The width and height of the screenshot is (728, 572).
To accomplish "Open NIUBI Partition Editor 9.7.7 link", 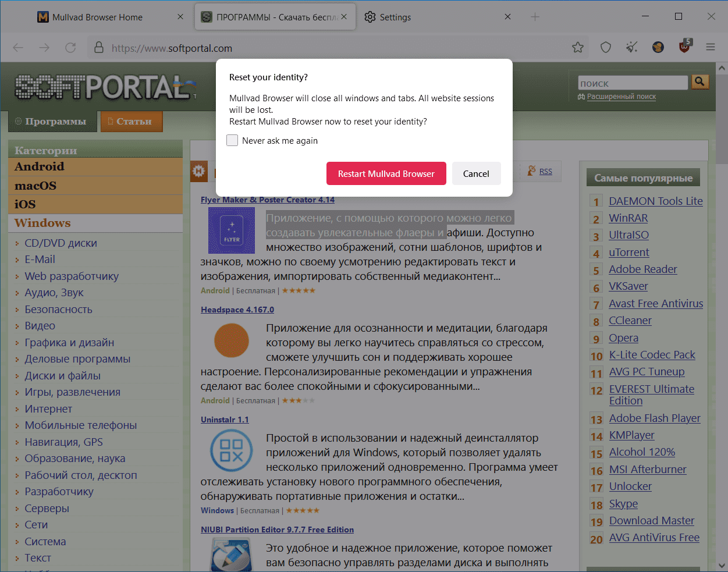I will [x=277, y=530].
